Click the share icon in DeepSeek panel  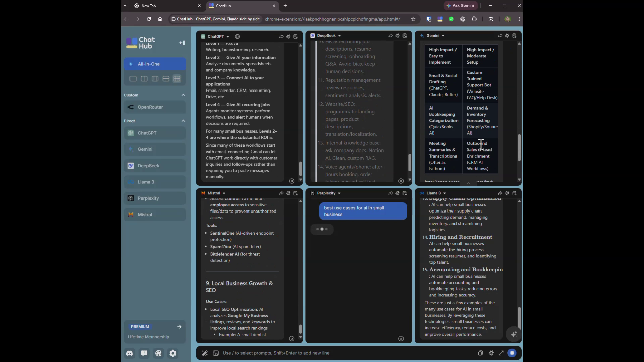point(390,35)
